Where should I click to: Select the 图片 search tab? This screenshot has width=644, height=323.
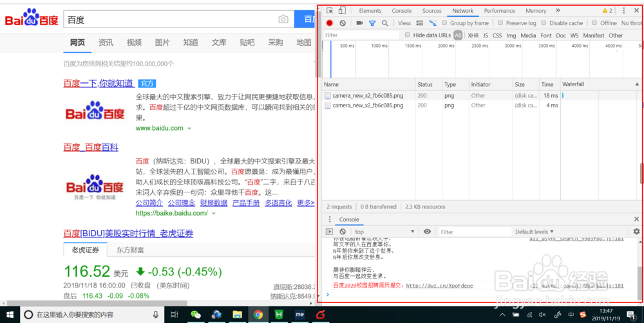click(162, 42)
